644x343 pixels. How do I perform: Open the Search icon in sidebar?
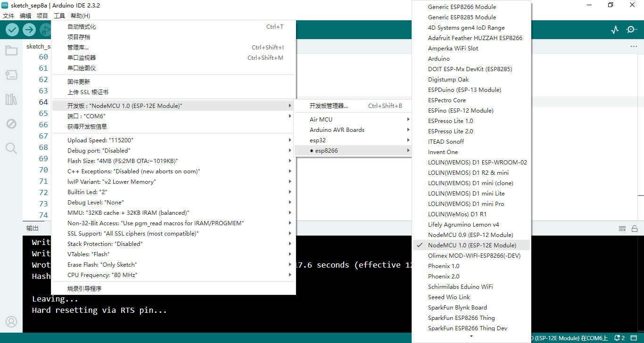[11, 148]
